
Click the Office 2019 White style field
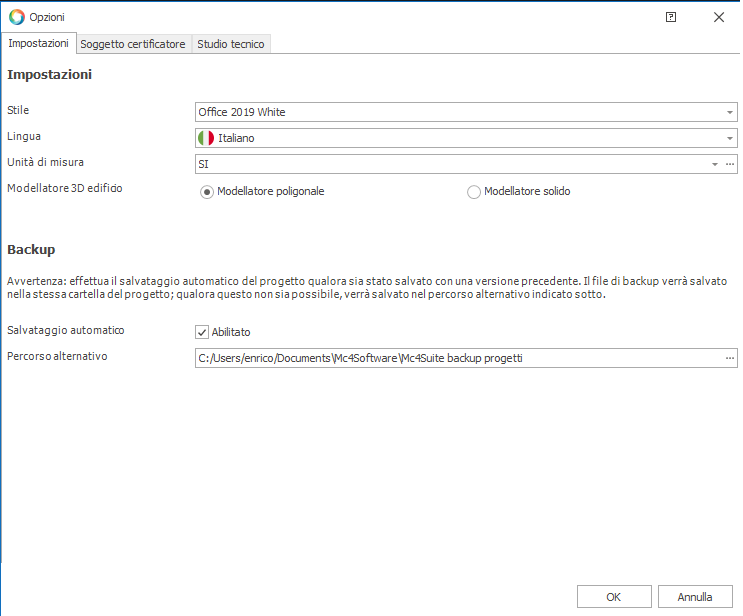click(450, 112)
